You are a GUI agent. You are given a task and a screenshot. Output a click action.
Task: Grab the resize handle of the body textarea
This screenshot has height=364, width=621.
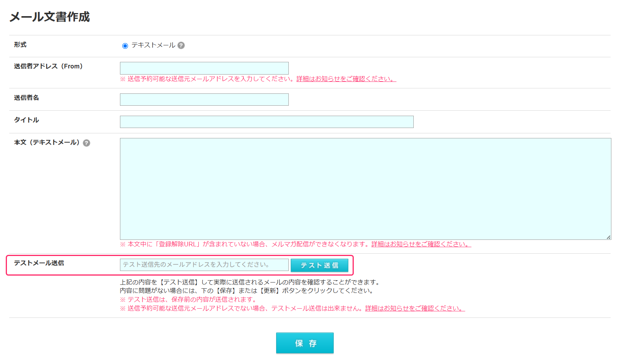[x=608, y=237]
